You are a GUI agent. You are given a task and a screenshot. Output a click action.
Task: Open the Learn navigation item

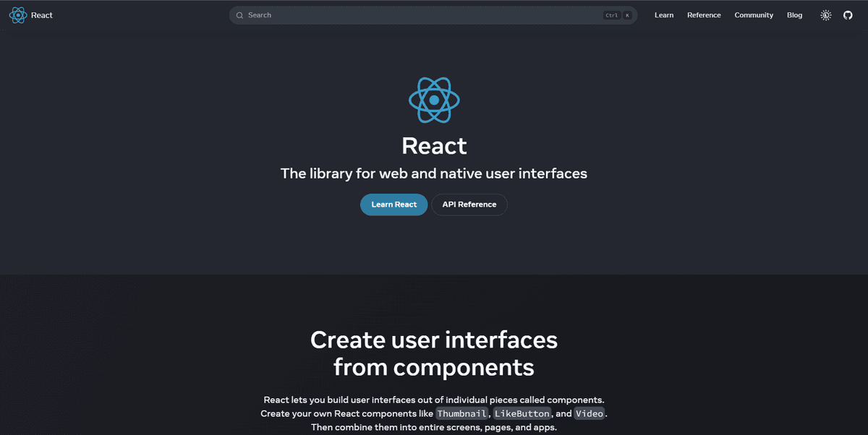click(x=664, y=15)
